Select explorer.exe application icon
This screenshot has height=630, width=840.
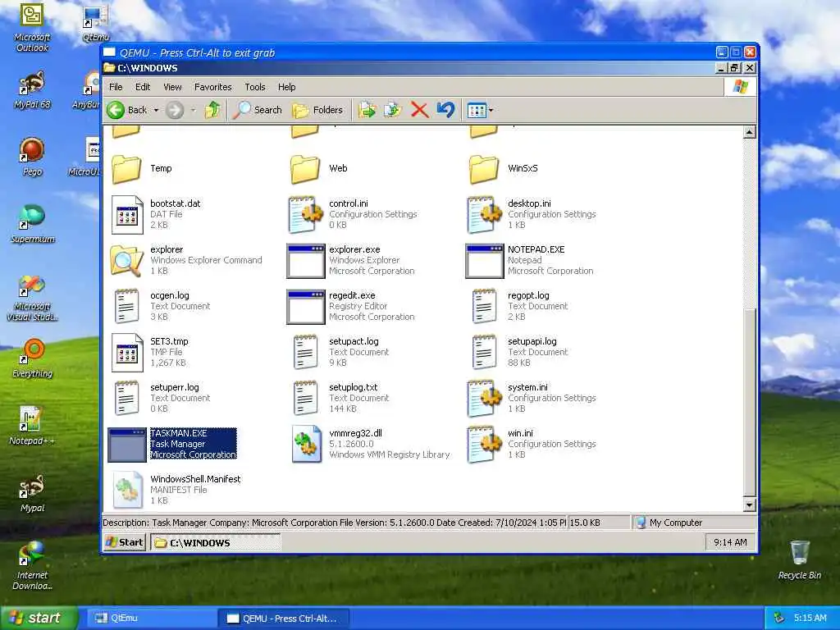point(305,261)
